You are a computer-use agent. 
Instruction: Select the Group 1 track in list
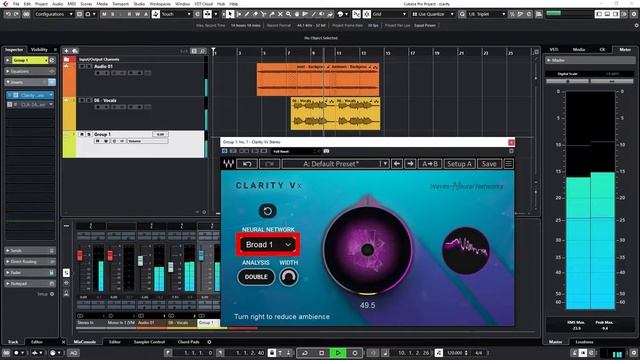tap(133, 144)
